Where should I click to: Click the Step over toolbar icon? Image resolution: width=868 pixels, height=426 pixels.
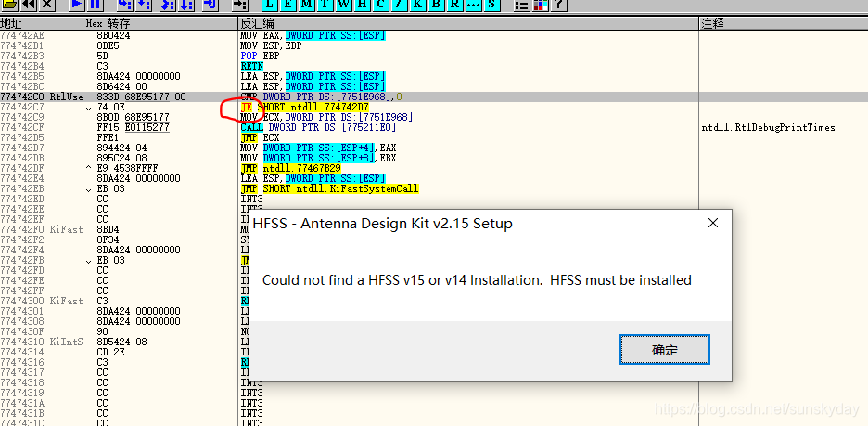click(144, 5)
